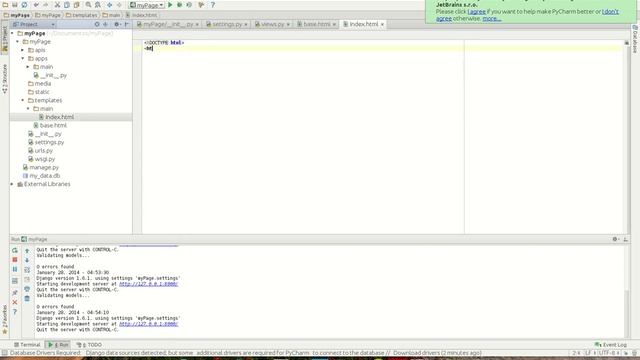
Task: Click the Find magnifier icon
Action: point(88,5)
